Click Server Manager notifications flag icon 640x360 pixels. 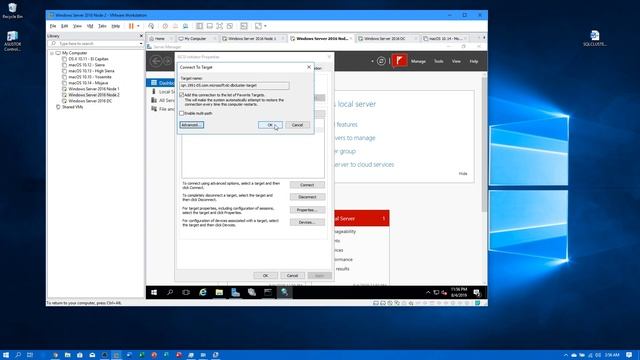[400, 61]
